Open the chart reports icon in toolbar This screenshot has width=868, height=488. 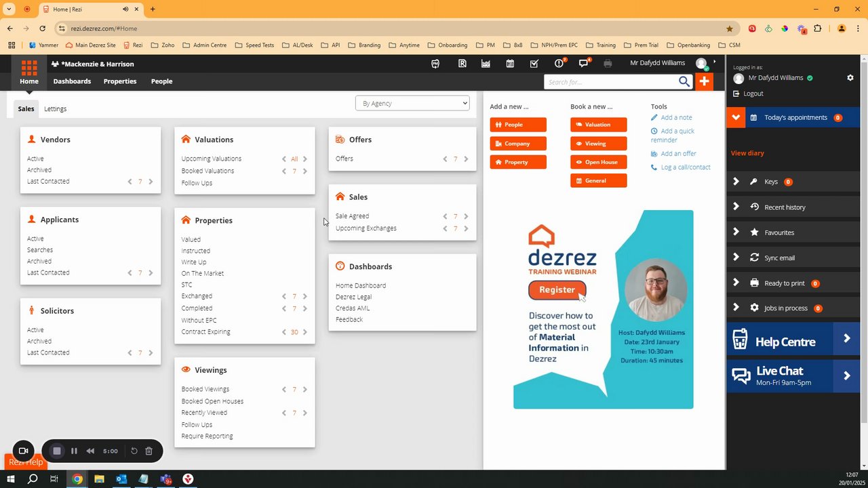(x=486, y=64)
